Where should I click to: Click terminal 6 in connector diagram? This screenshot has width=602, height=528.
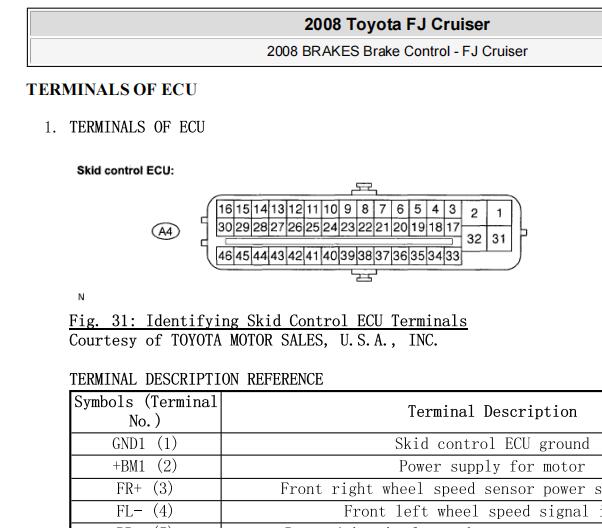tap(400, 209)
